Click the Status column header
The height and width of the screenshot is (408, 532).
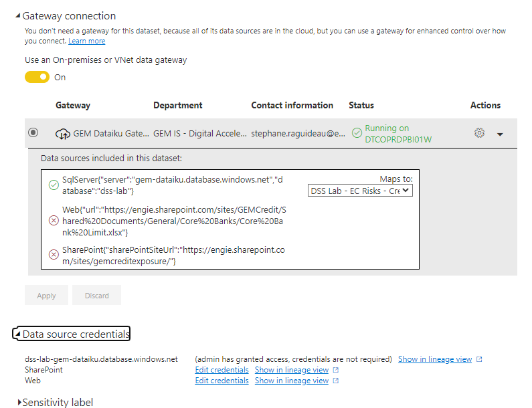(x=361, y=106)
